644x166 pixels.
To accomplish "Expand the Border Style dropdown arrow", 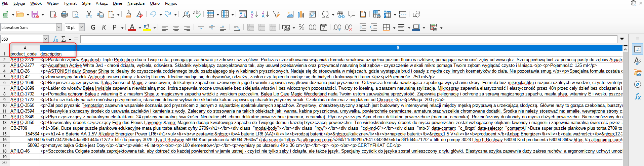I will click(409, 28).
